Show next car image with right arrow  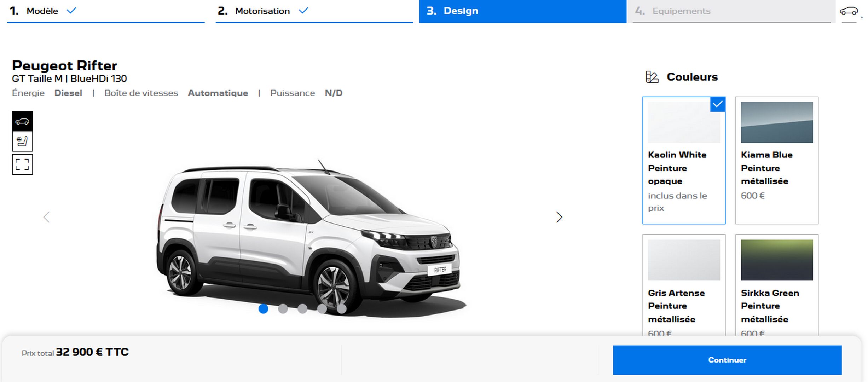point(559,217)
